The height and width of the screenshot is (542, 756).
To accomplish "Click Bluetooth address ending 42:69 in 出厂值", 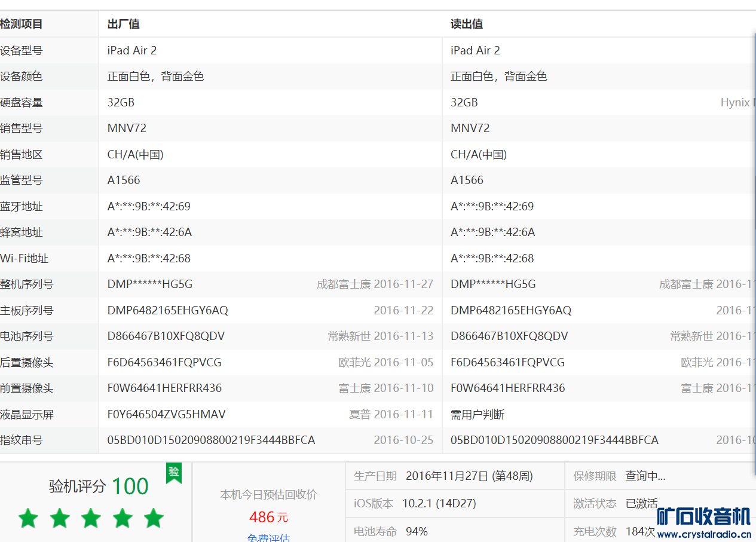I will pos(149,207).
